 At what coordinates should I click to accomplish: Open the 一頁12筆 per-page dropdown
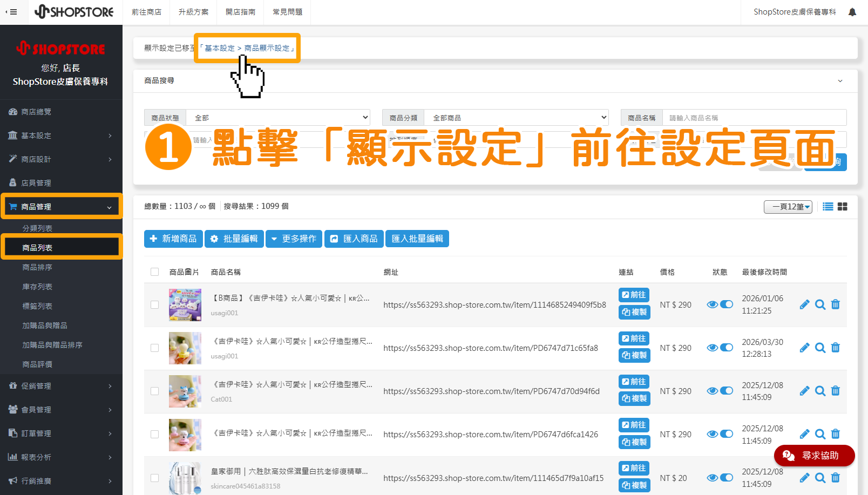coord(788,207)
